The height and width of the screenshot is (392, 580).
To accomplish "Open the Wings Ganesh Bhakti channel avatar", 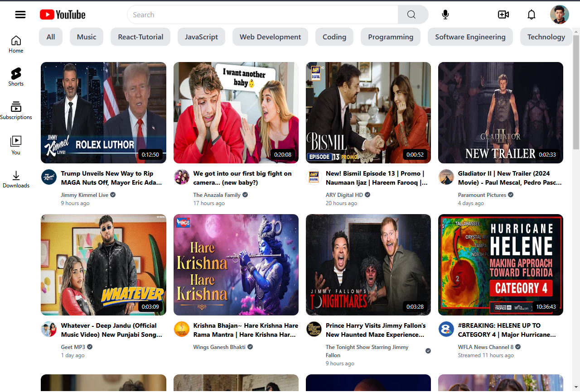I will coord(181,329).
